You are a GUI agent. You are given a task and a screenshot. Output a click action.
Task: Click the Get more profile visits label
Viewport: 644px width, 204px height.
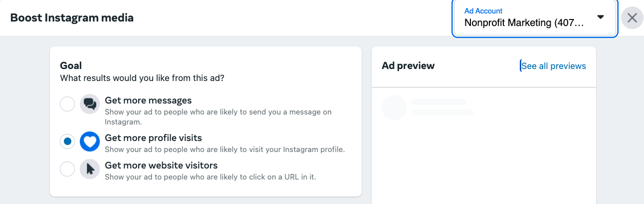153,138
